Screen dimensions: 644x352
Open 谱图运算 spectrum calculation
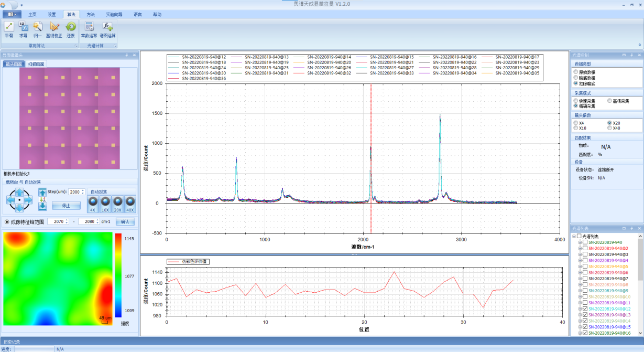(x=107, y=29)
